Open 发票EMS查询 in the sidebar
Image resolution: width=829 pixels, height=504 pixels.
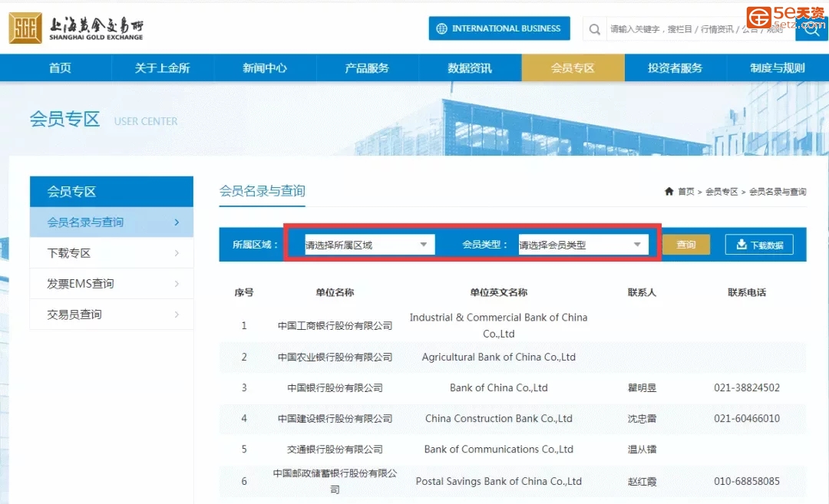point(111,284)
